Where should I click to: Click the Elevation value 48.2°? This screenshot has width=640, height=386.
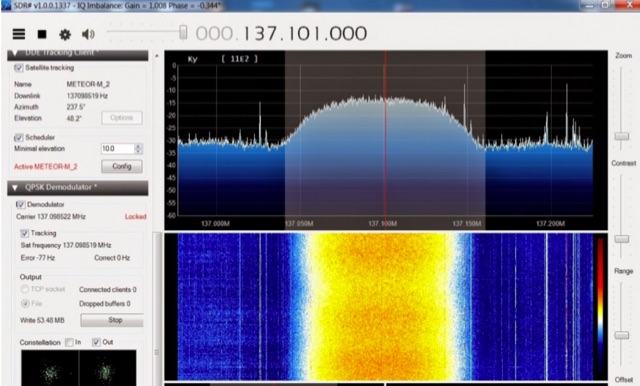[x=74, y=118]
